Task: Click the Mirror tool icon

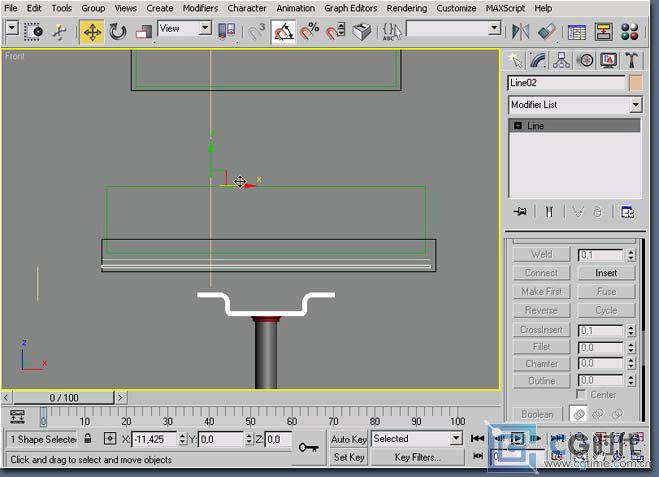Action: pyautogui.click(x=520, y=32)
